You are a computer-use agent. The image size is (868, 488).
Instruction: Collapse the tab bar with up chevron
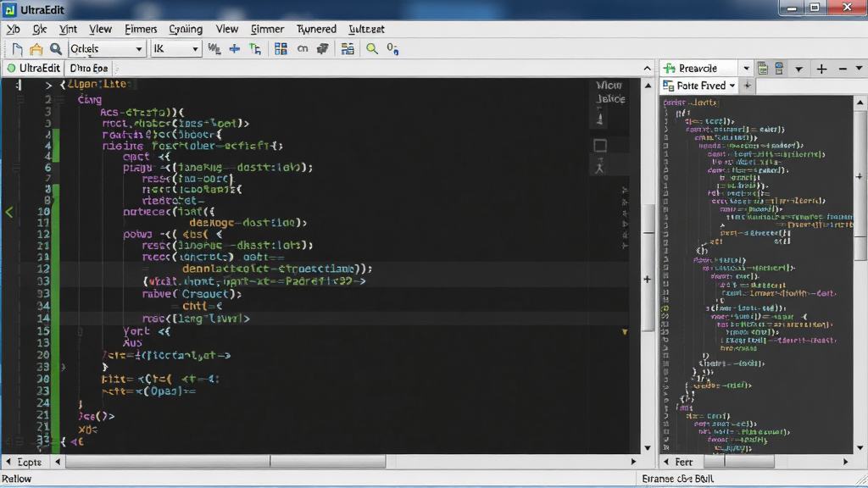(x=647, y=68)
